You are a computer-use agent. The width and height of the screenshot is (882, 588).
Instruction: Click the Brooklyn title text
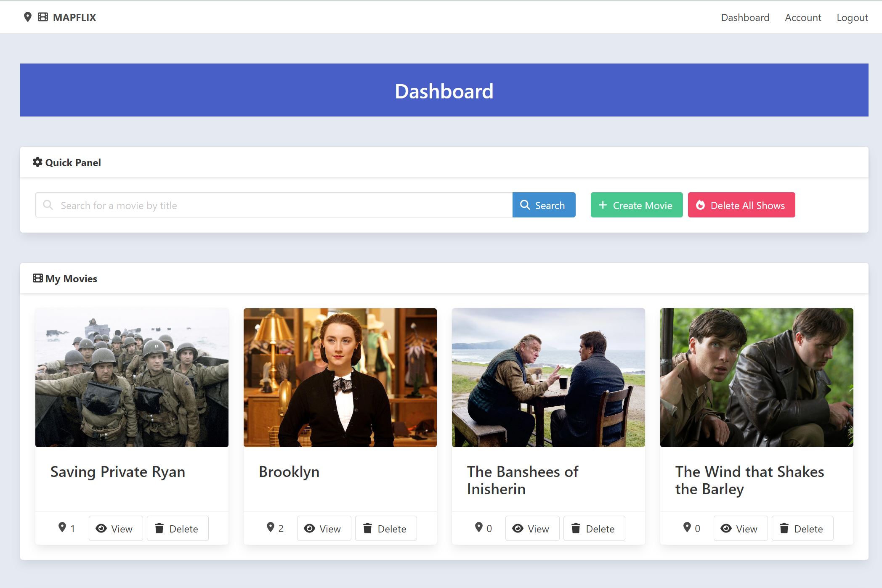point(289,472)
